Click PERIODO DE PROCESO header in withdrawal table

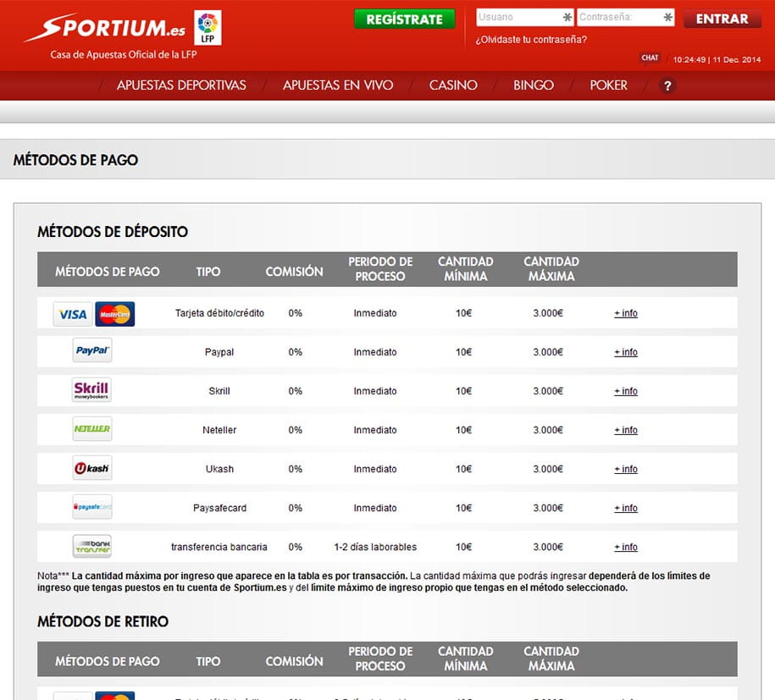point(380,659)
